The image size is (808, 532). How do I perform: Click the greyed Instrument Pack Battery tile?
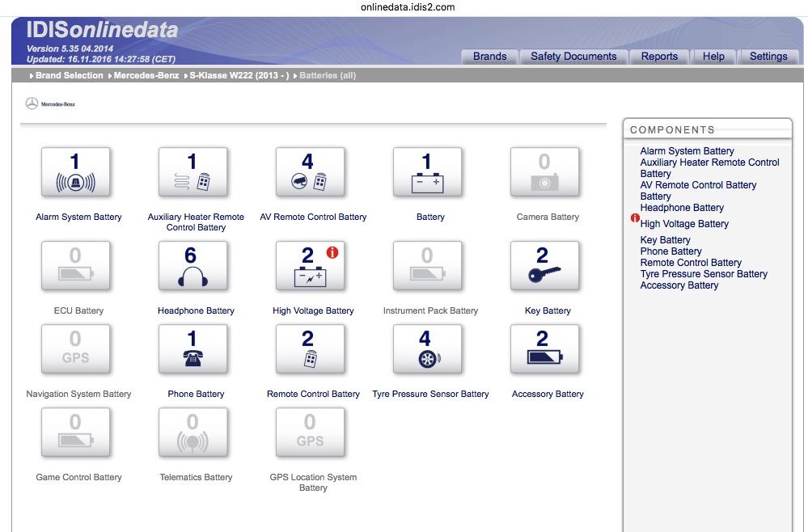point(428,266)
